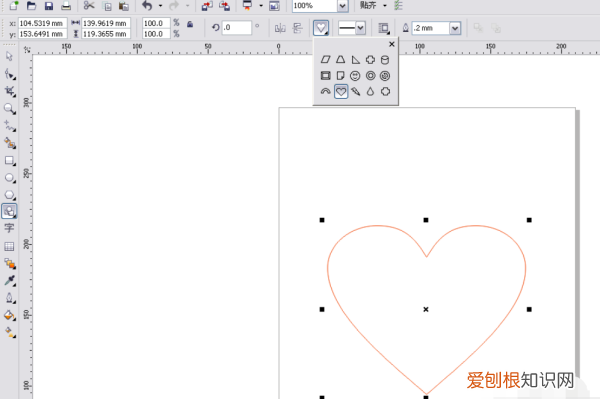Screen dimensions: 600x399
Task: Edit the vertical scale 100.0 field
Action: pos(156,34)
